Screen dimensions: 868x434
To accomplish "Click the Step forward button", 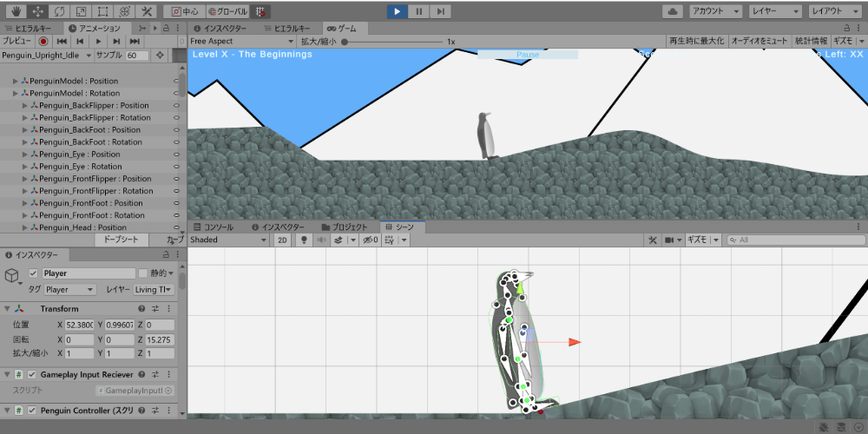I will click(x=441, y=11).
